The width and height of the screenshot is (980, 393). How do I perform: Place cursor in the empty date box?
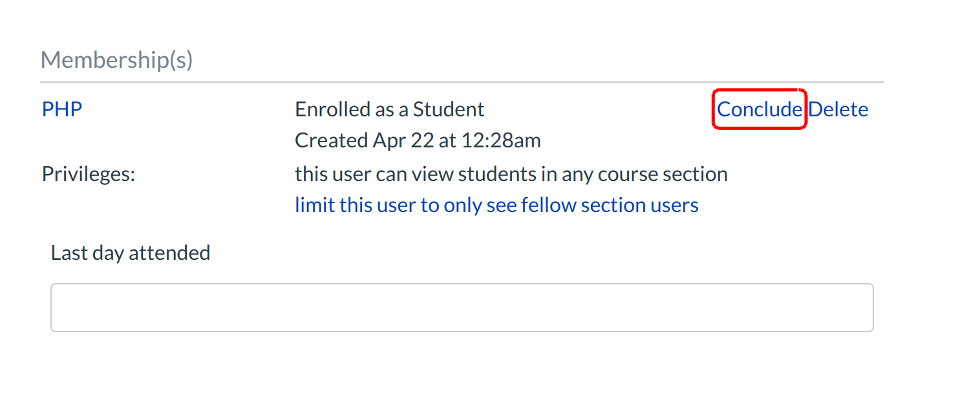click(x=462, y=308)
